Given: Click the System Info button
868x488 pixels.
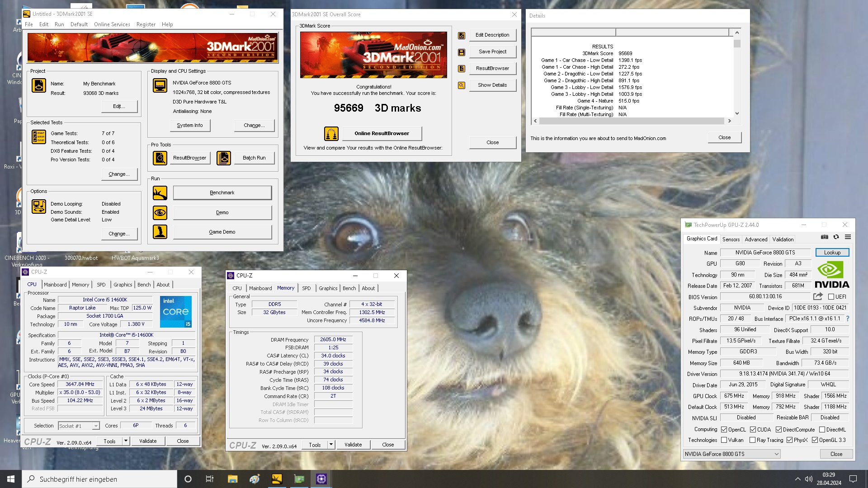Looking at the screenshot, I should pos(190,126).
